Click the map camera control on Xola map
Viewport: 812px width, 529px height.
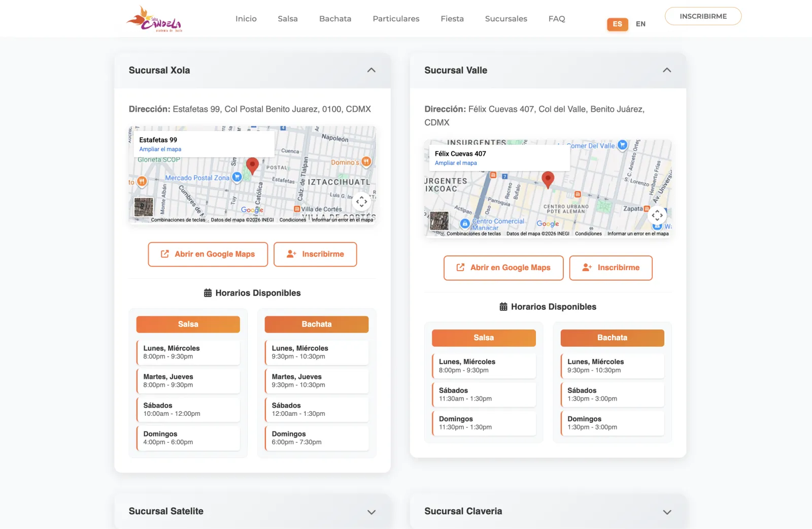pos(361,202)
